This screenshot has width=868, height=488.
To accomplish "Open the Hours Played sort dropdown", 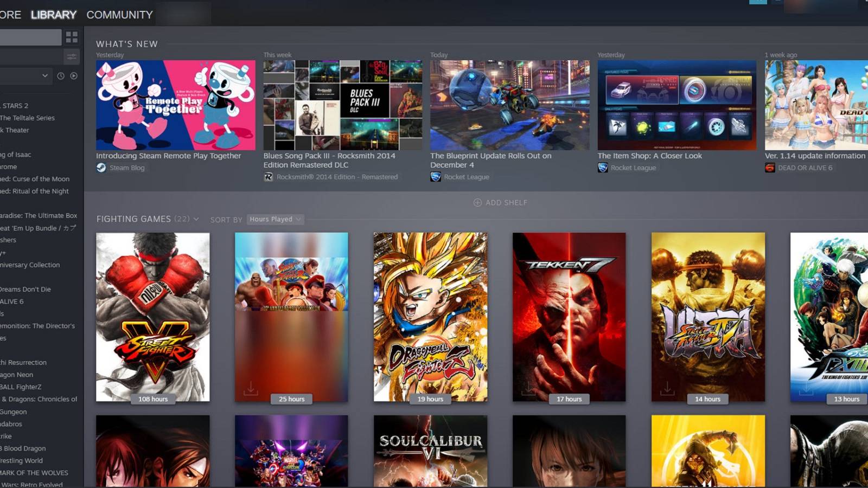I will (x=275, y=219).
